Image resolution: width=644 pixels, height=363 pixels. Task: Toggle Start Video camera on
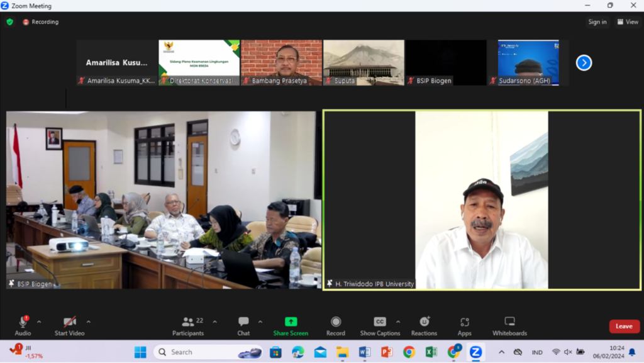click(69, 325)
